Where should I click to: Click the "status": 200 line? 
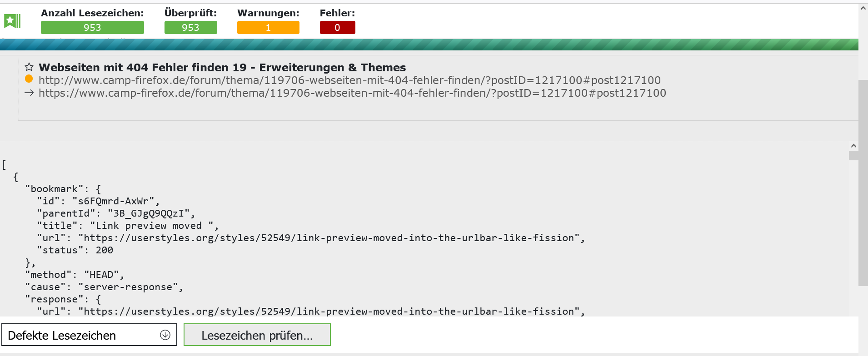[x=75, y=250]
